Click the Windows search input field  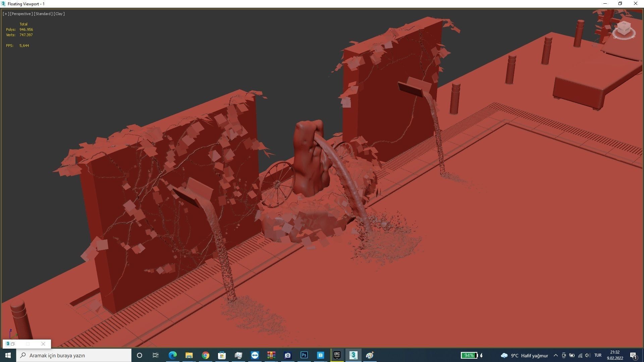74,355
